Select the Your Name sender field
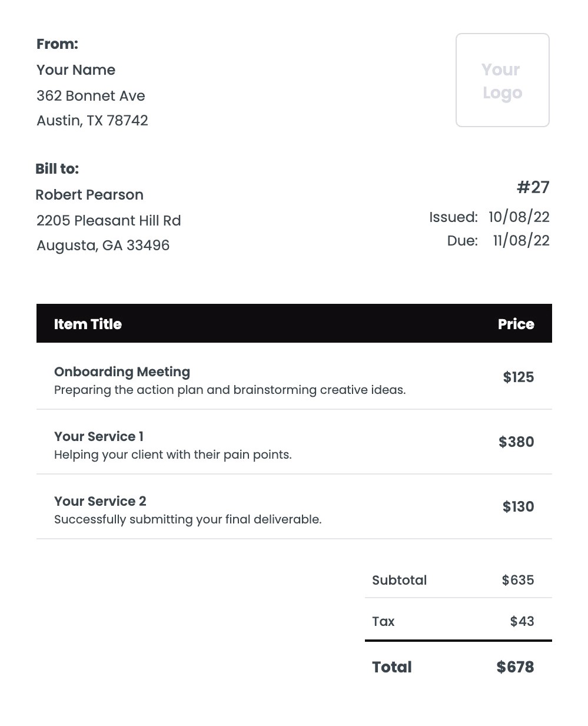Screen dimensions: 588x726 click(76, 70)
